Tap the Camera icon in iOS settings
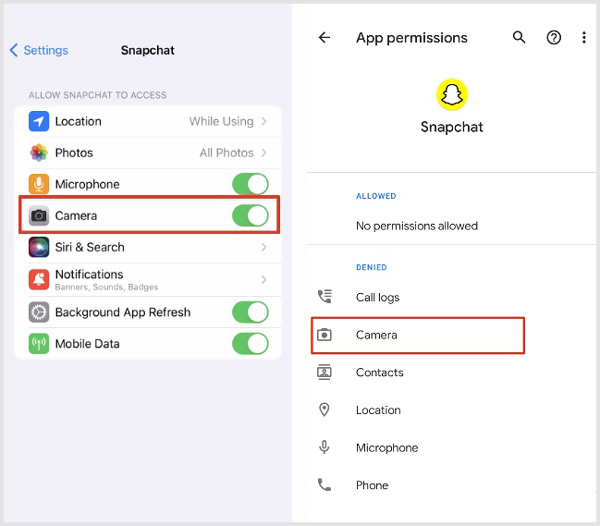 (x=39, y=216)
